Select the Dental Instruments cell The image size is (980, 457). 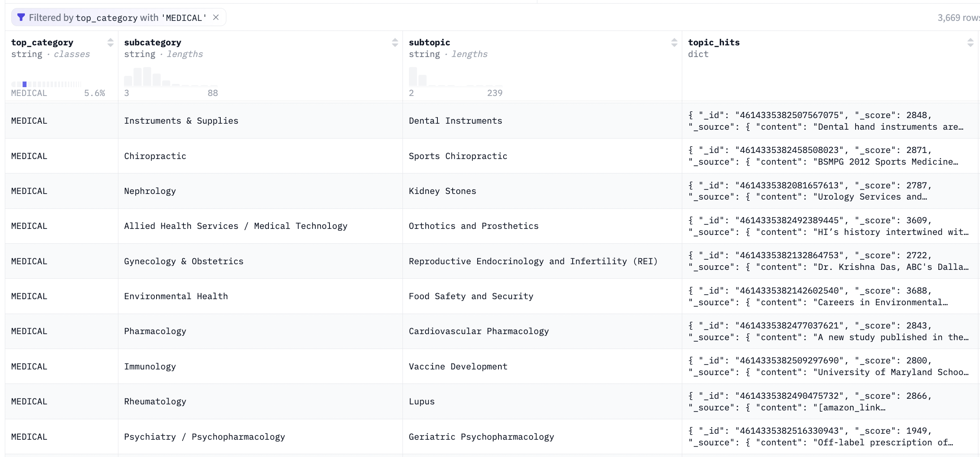tap(455, 121)
